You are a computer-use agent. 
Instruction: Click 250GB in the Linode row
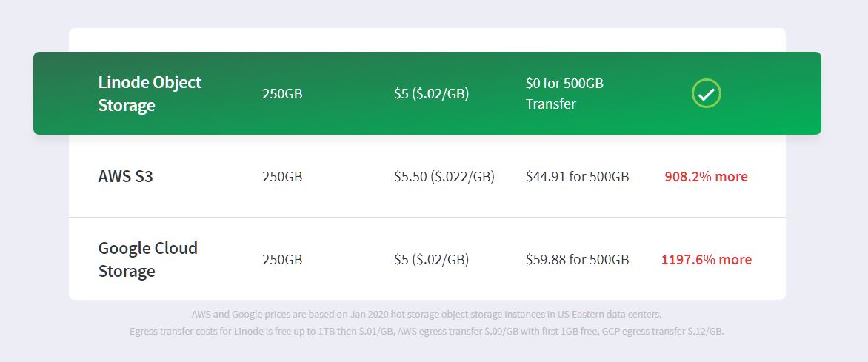coord(282,93)
